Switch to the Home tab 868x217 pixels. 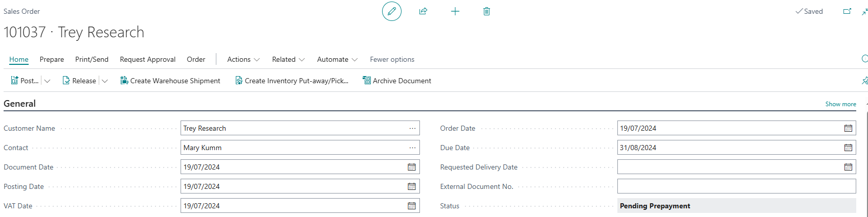[19, 59]
